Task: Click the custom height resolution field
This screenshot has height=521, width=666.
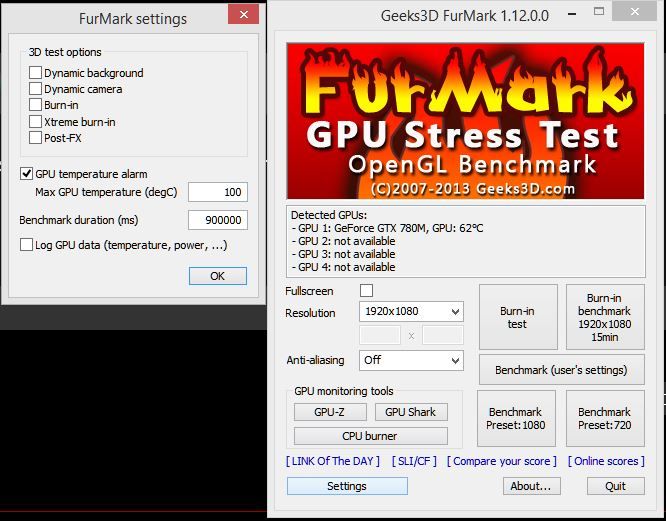Action: (x=443, y=335)
